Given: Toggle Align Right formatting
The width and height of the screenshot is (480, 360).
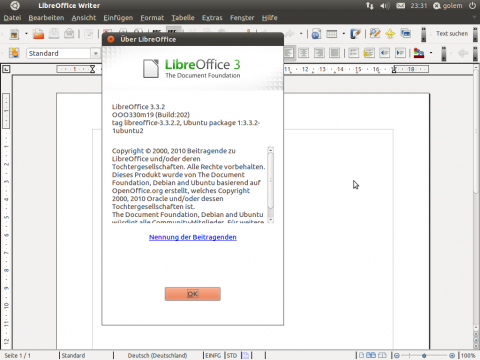Looking at the screenshot, I should 319,53.
